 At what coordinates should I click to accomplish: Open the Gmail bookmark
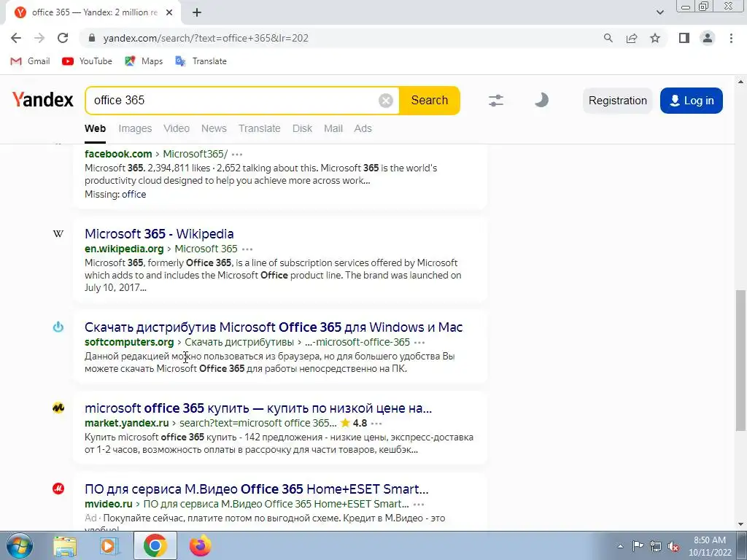coord(30,61)
